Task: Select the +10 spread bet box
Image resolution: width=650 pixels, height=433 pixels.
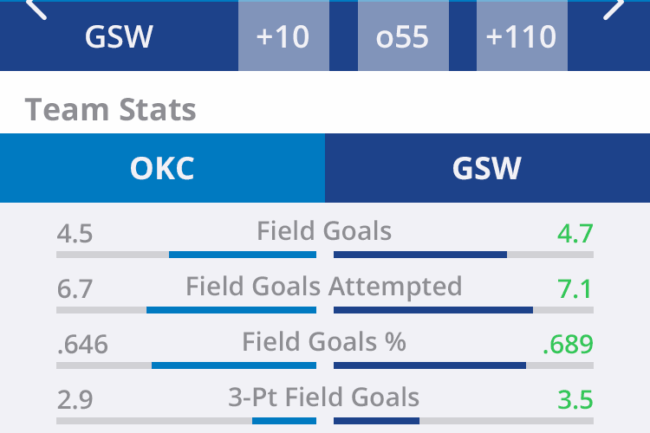Action: pyautogui.click(x=282, y=37)
